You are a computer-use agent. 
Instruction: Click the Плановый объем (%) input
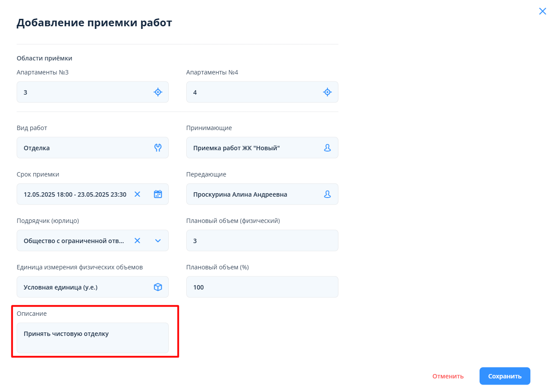pos(262,287)
